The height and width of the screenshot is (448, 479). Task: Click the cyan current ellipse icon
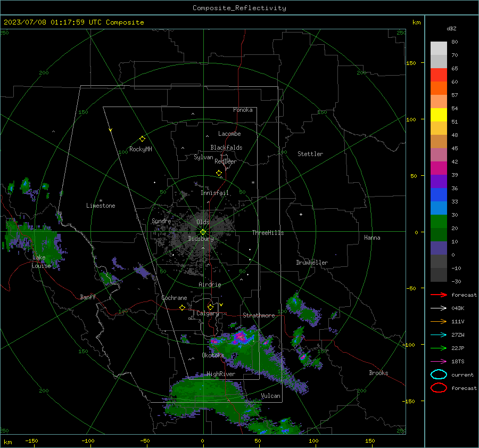[x=439, y=374]
